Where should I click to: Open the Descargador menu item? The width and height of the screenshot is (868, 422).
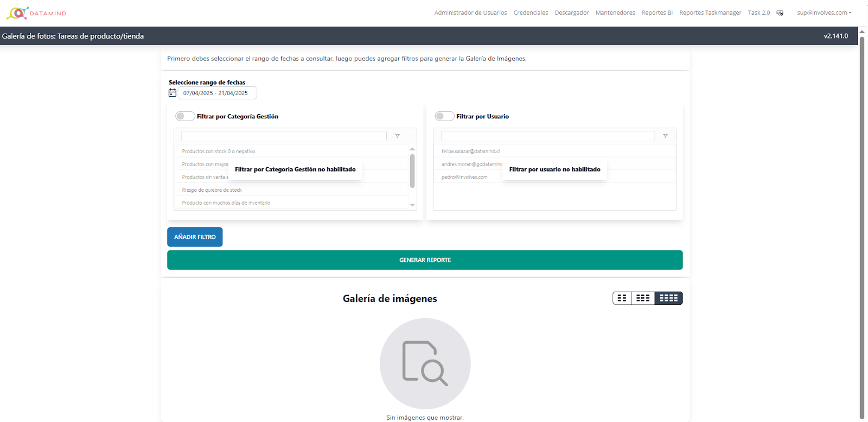click(571, 12)
